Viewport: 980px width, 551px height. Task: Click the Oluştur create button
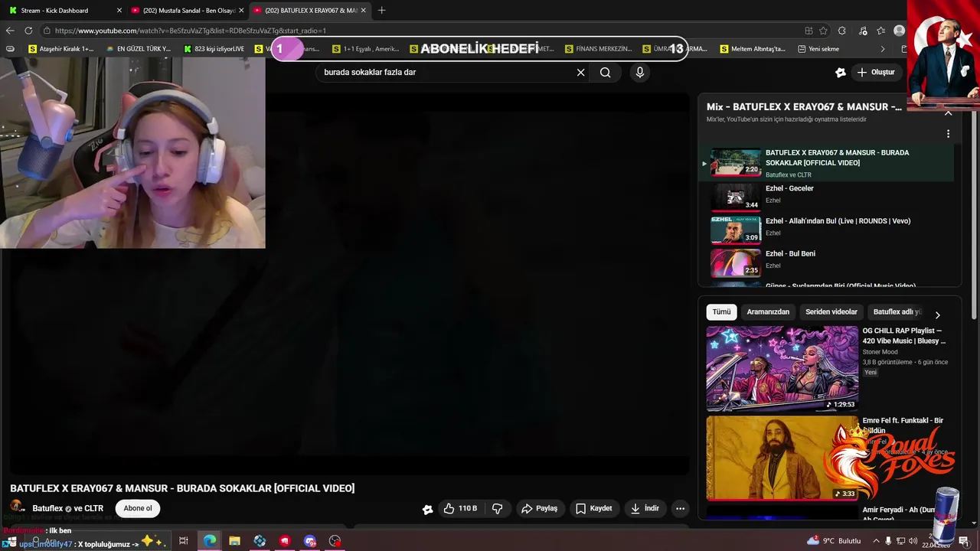point(876,72)
